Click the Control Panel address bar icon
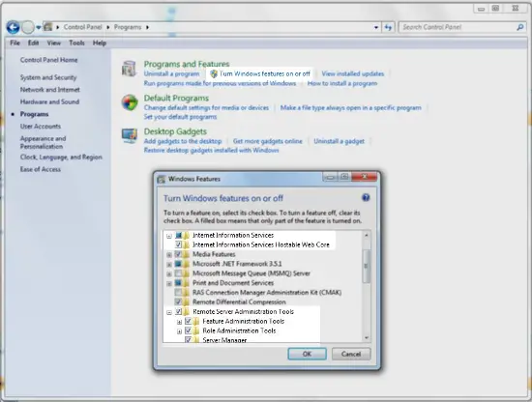The height and width of the screenshot is (402, 532). [48, 27]
